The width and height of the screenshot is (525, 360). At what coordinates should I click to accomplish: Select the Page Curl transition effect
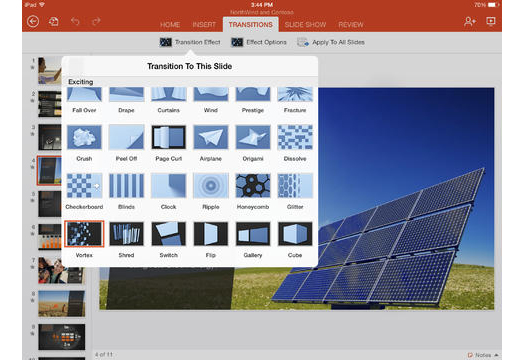(x=168, y=143)
